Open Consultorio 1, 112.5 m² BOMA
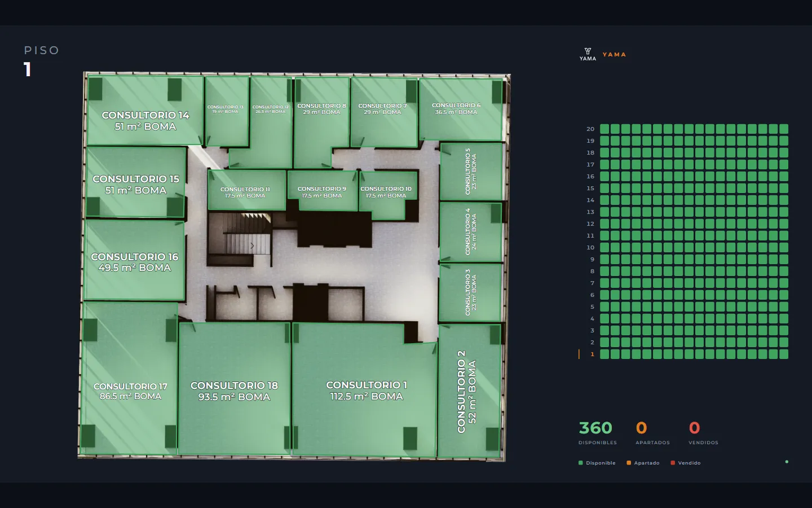Screen dimensions: 812x508 click(365, 389)
